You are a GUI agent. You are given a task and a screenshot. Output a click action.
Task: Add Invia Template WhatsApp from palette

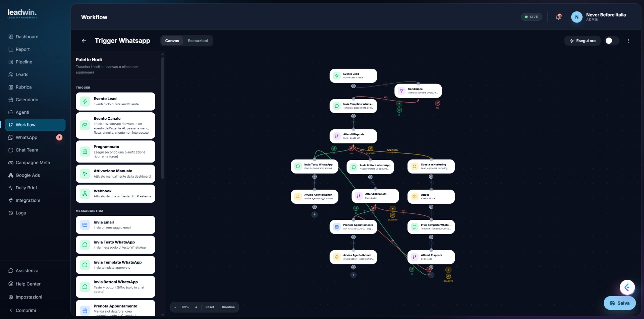(x=115, y=265)
